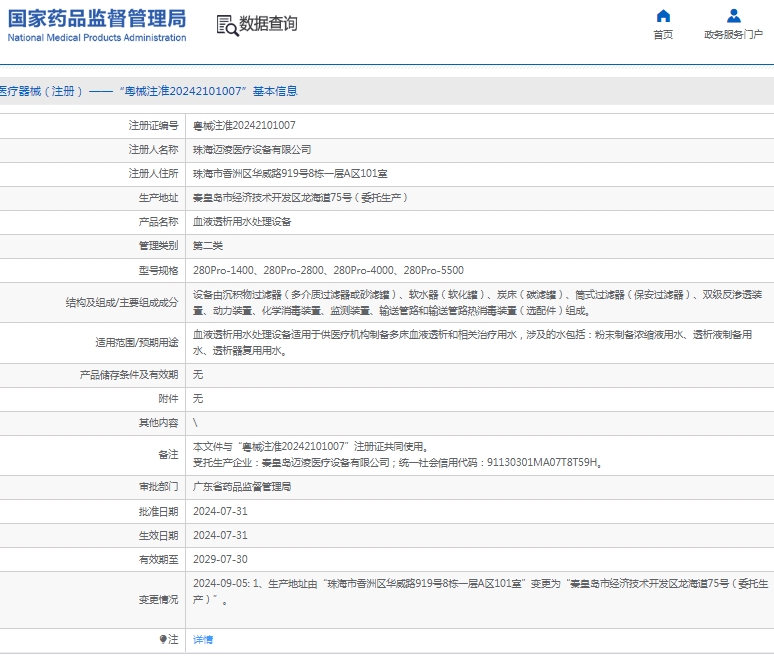This screenshot has height=657, width=774.
Task: Click the 审批部门 row label
Action: pos(158,487)
